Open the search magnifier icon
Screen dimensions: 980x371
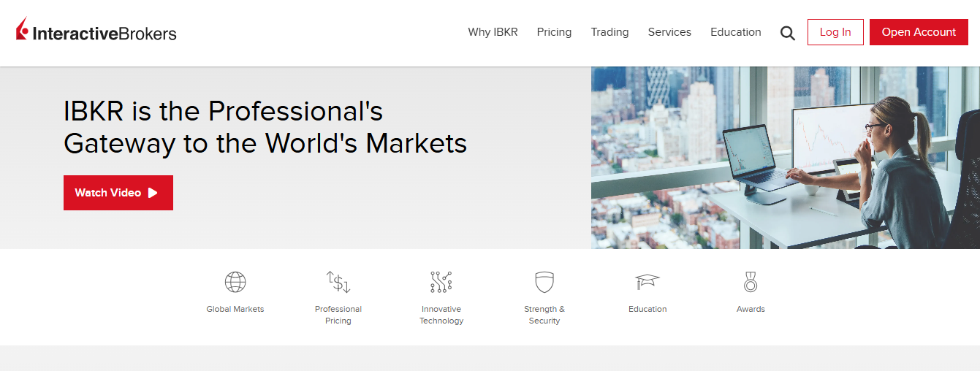coord(787,33)
